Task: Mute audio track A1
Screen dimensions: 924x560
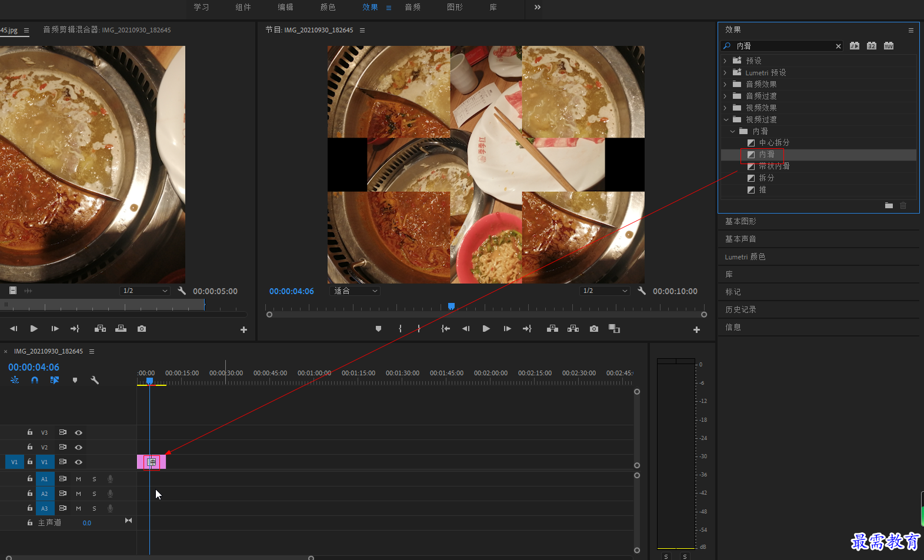Action: coord(78,479)
